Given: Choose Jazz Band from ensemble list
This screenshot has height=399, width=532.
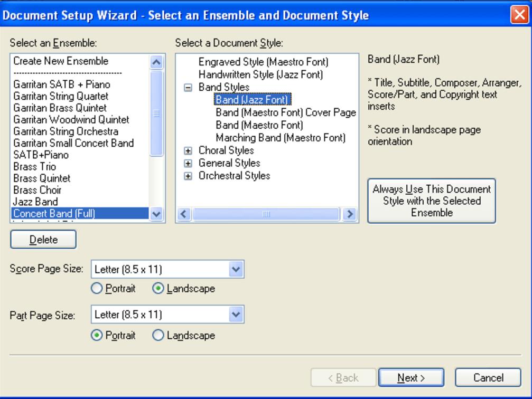Looking at the screenshot, I should click(35, 202).
